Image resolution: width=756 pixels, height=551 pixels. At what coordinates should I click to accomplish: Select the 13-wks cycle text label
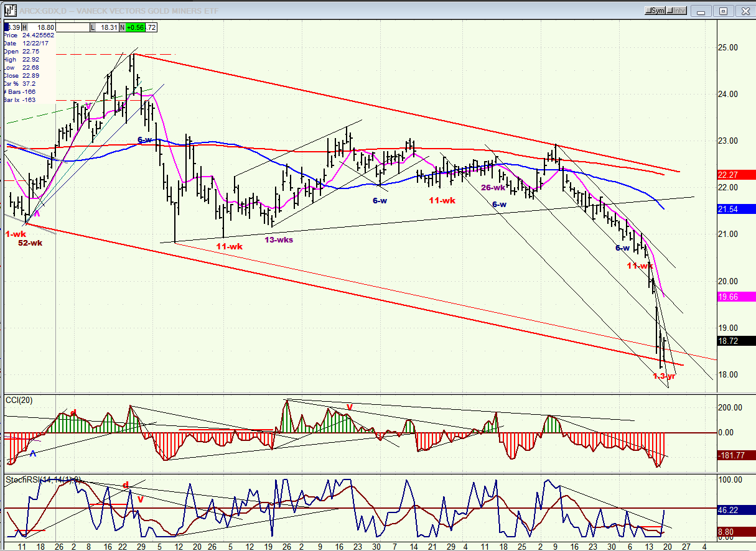click(x=278, y=239)
